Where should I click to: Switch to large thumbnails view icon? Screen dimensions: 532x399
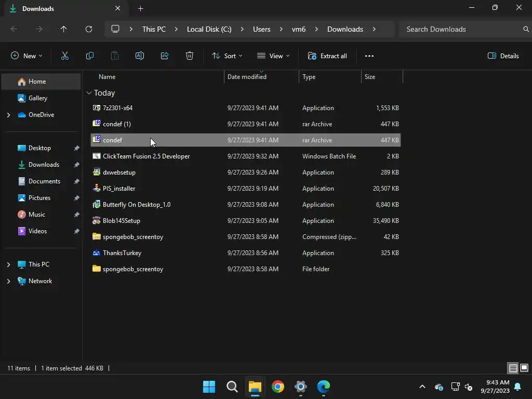[x=524, y=368]
